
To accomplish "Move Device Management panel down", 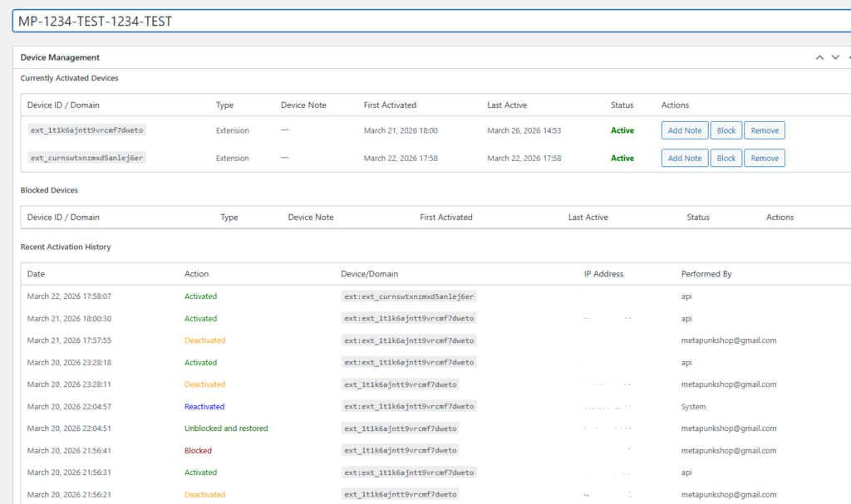I will pyautogui.click(x=835, y=57).
